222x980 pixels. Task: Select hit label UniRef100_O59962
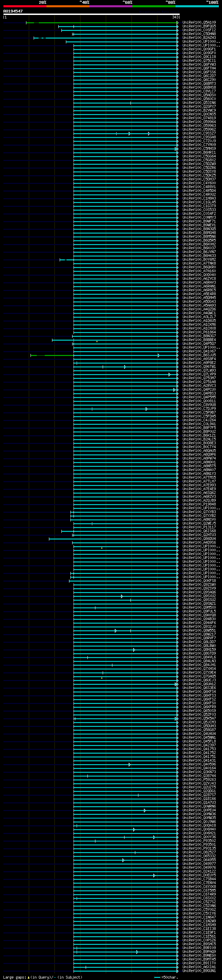point(199,129)
